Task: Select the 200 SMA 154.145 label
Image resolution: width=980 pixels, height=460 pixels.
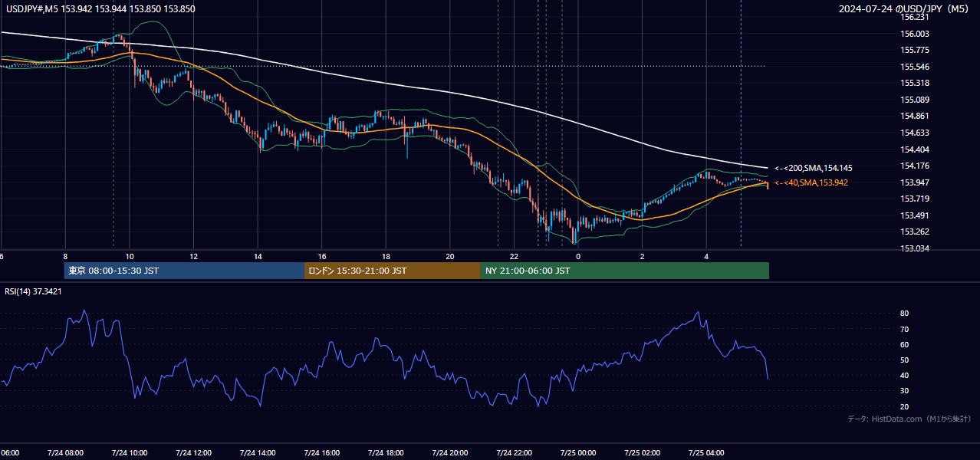Action: 814,168
